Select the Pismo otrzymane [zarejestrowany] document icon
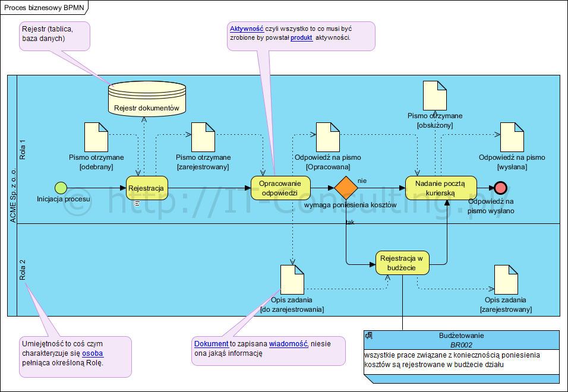568x392 pixels. tap(203, 137)
